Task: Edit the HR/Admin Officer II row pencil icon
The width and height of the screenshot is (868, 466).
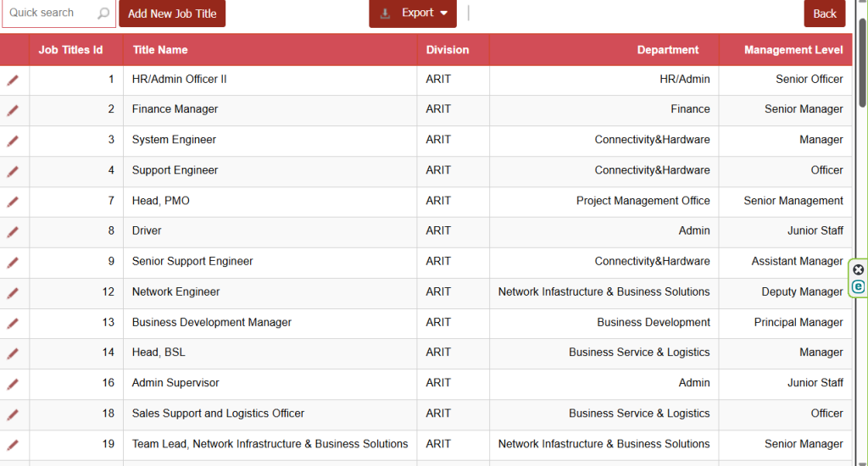Action: [x=13, y=80]
